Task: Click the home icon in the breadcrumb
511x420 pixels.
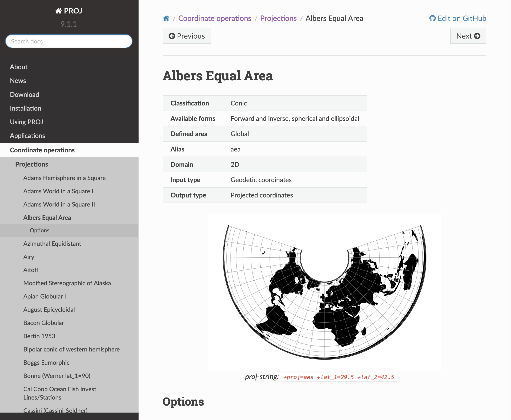Action: (166, 18)
